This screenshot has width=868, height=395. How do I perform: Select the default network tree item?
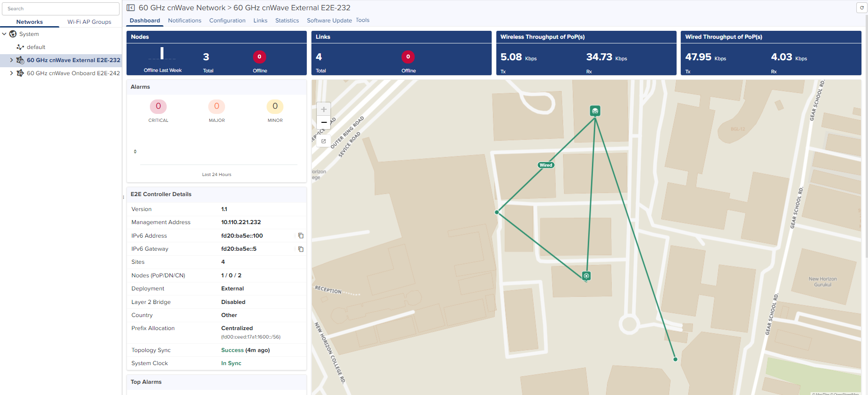pyautogui.click(x=36, y=47)
